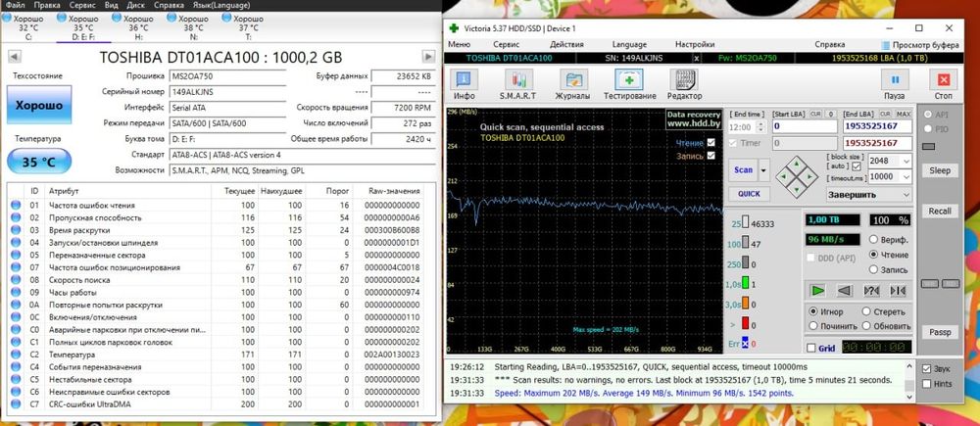Screen dimensions: 980x426
Task: Select the Вериф. radio button
Action: pos(874,239)
